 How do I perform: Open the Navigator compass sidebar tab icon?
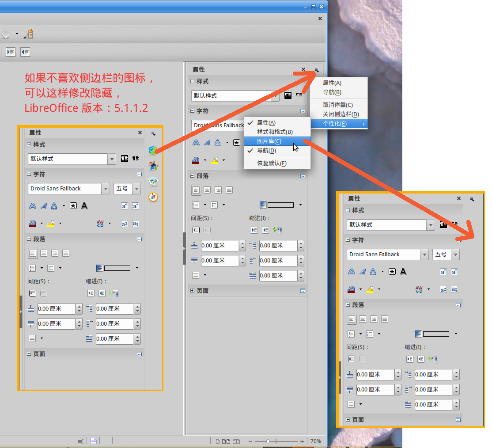(x=153, y=197)
